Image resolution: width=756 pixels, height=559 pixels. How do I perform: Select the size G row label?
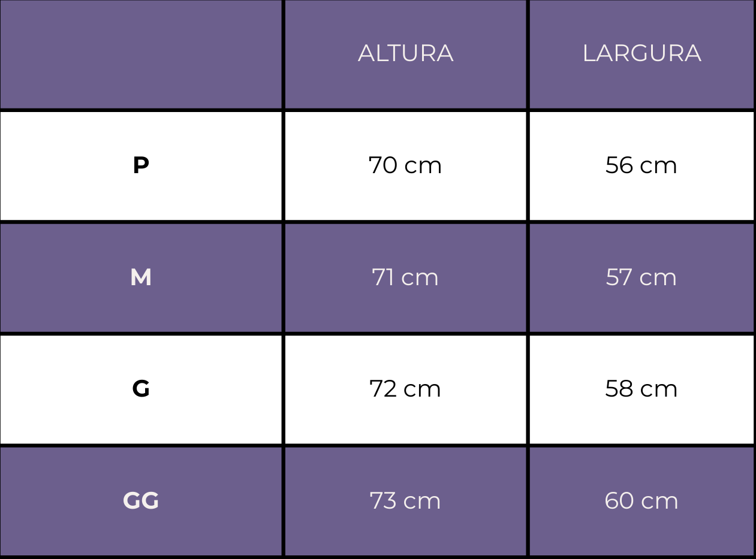(x=141, y=389)
